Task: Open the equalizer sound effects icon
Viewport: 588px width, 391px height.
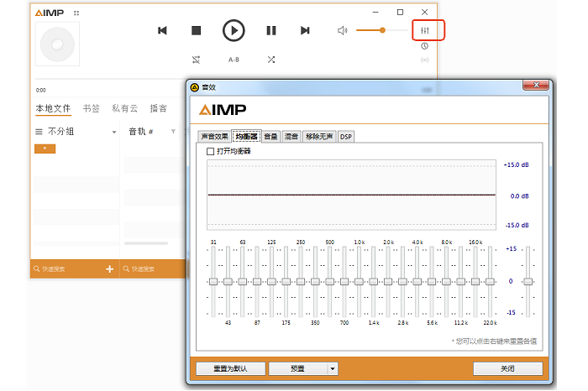Action: pyautogui.click(x=425, y=31)
